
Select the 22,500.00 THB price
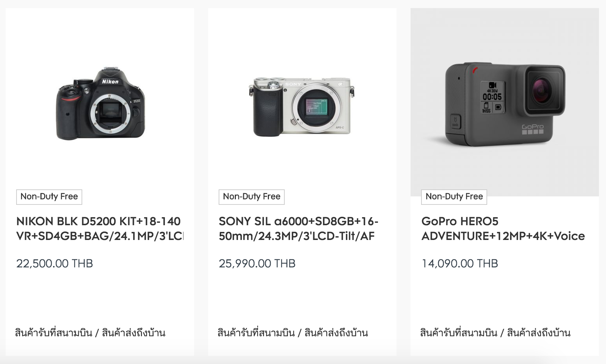pyautogui.click(x=54, y=264)
